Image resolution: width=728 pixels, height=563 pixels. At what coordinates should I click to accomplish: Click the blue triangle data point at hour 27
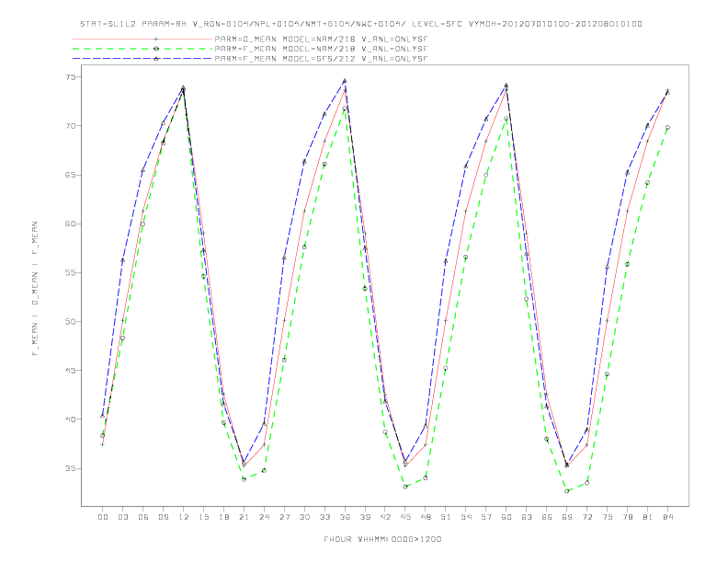click(x=284, y=258)
